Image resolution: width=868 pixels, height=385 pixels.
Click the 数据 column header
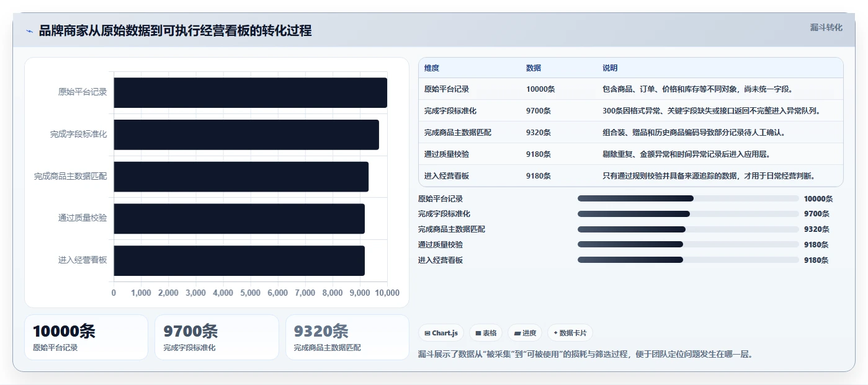[534, 68]
